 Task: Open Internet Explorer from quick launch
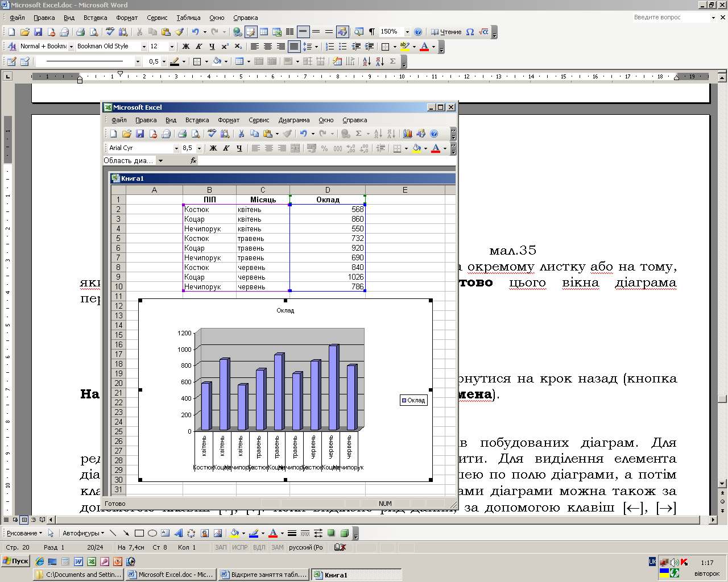[40, 562]
